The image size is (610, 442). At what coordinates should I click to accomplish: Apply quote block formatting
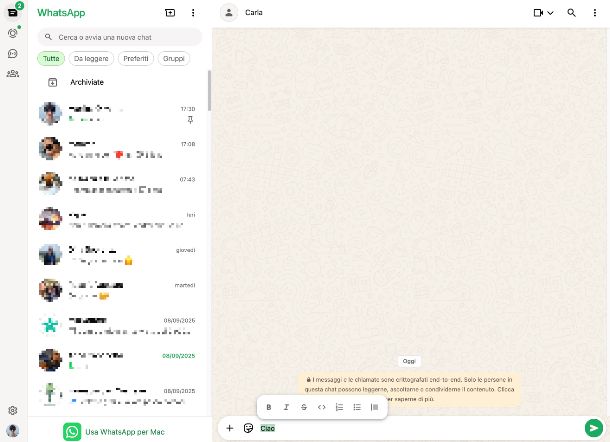[x=374, y=407]
